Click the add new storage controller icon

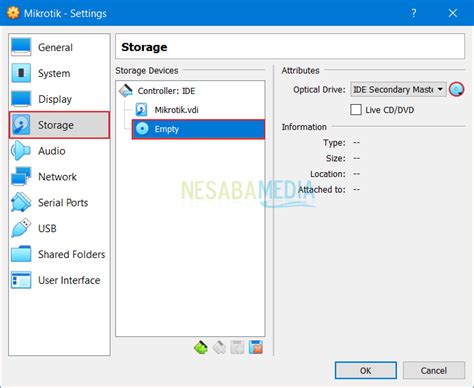tap(201, 347)
